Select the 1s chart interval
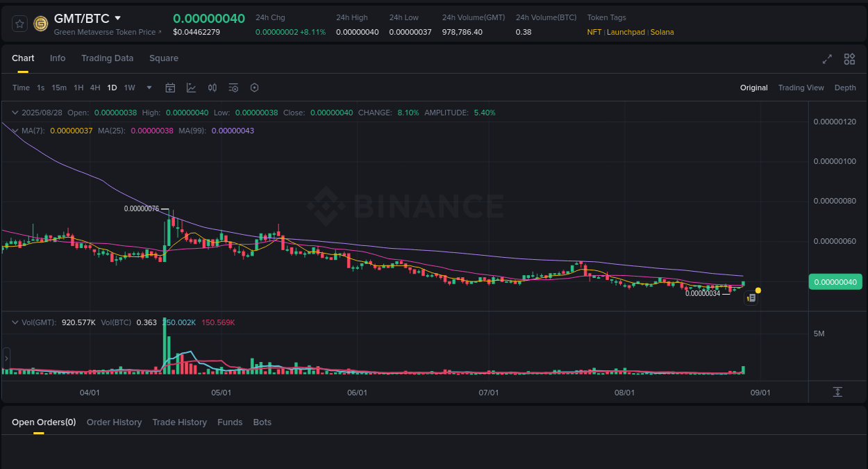 tap(41, 88)
